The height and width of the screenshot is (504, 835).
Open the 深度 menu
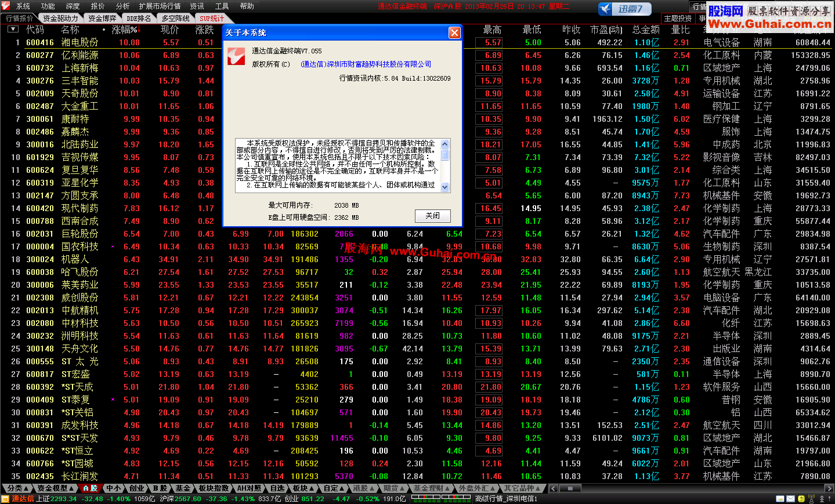pyautogui.click(x=73, y=6)
